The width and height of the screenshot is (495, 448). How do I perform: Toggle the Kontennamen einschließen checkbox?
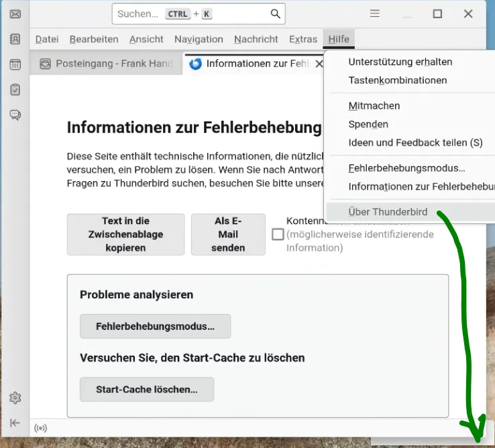point(278,234)
